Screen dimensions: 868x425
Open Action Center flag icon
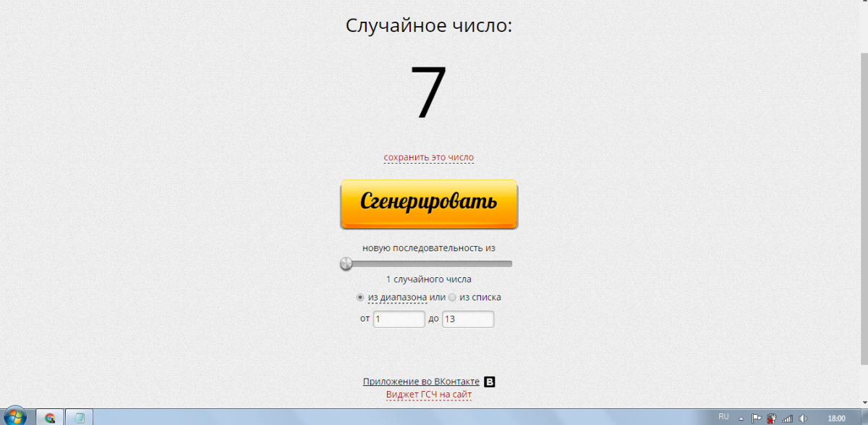coord(756,418)
